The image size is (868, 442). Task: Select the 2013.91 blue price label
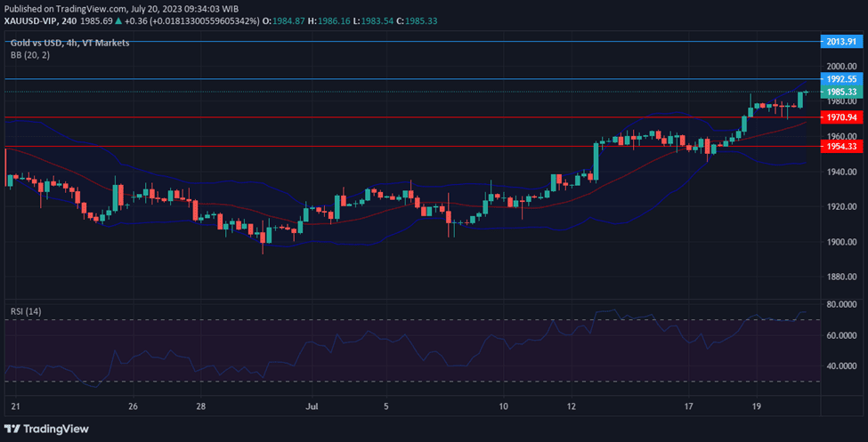pos(840,41)
